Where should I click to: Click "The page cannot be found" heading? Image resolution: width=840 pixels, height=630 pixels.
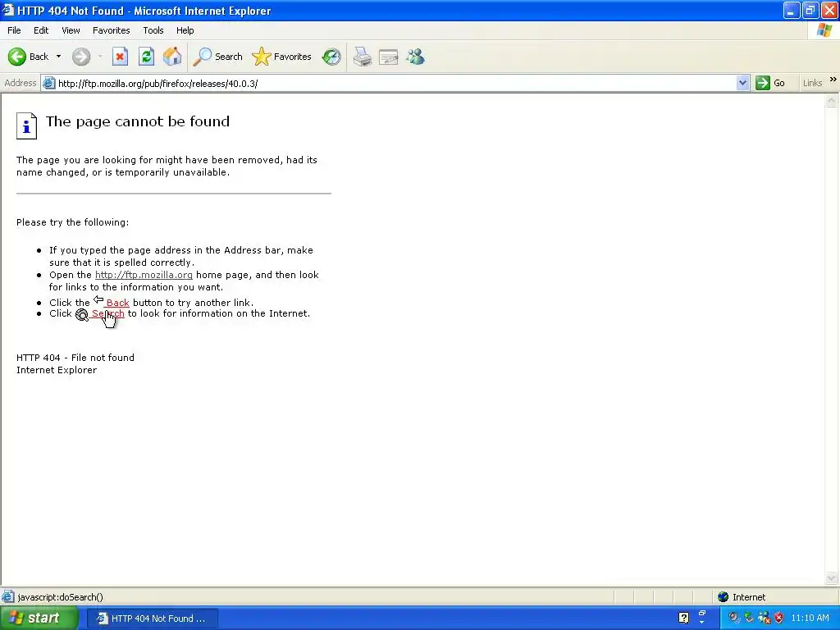pyautogui.click(x=138, y=121)
